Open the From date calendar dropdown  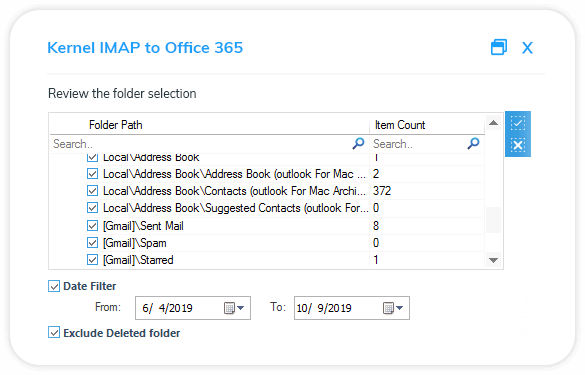tap(234, 308)
